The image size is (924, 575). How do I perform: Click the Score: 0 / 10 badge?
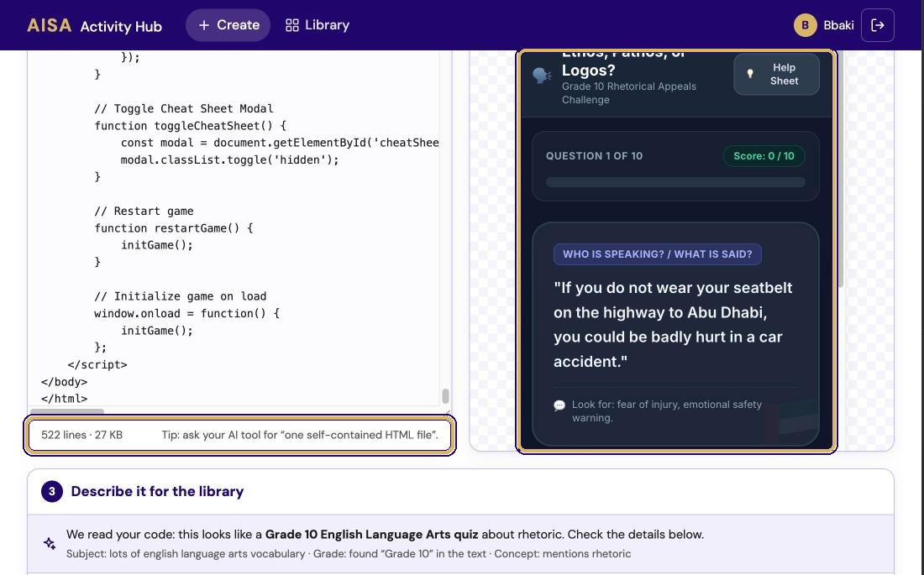click(764, 156)
